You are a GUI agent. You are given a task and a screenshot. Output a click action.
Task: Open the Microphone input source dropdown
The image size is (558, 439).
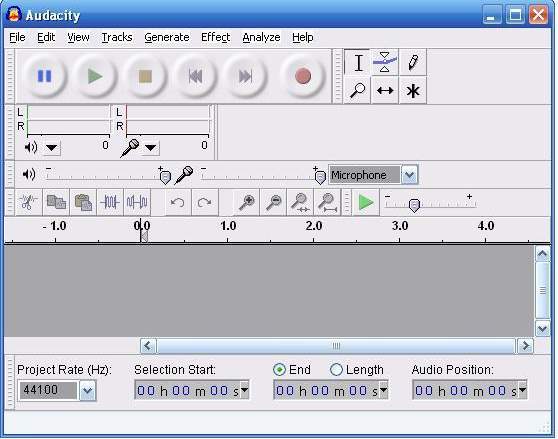(410, 175)
